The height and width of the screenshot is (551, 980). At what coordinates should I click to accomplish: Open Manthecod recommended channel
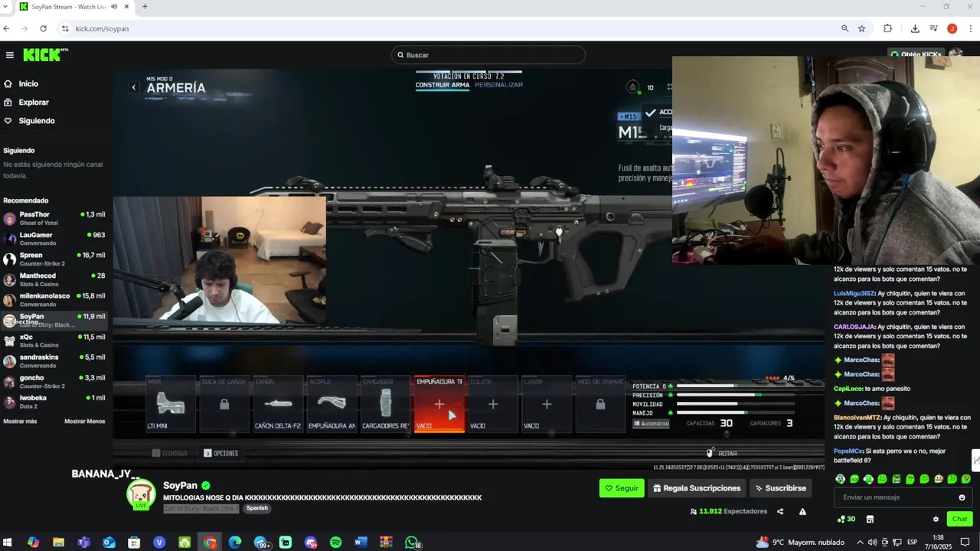click(x=54, y=279)
